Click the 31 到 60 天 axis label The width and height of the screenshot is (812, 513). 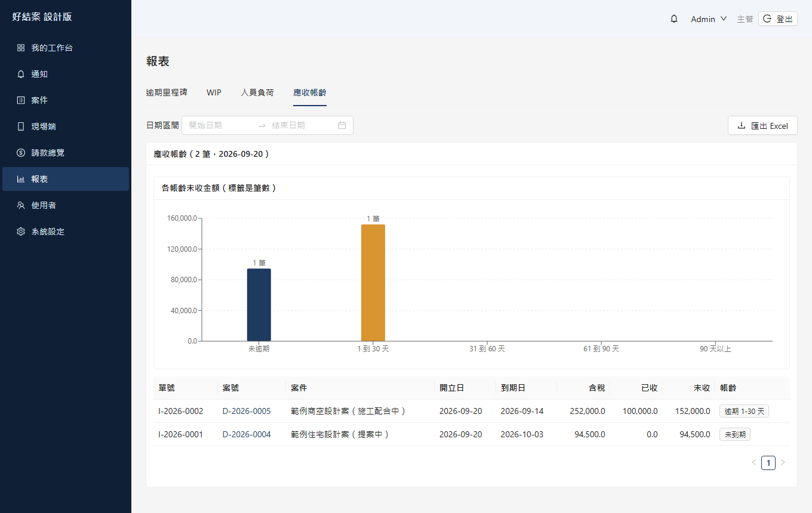(487, 349)
